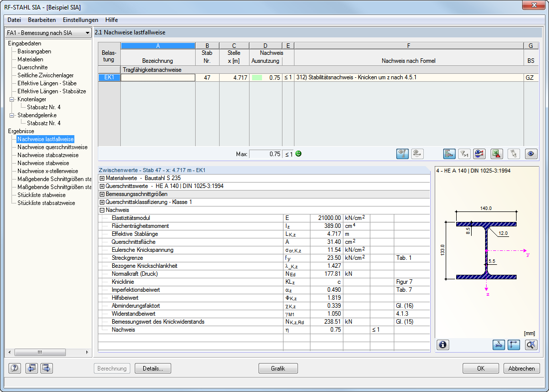Click the EK1 row header cell
The width and height of the screenshot is (549, 392).
pyautogui.click(x=109, y=77)
